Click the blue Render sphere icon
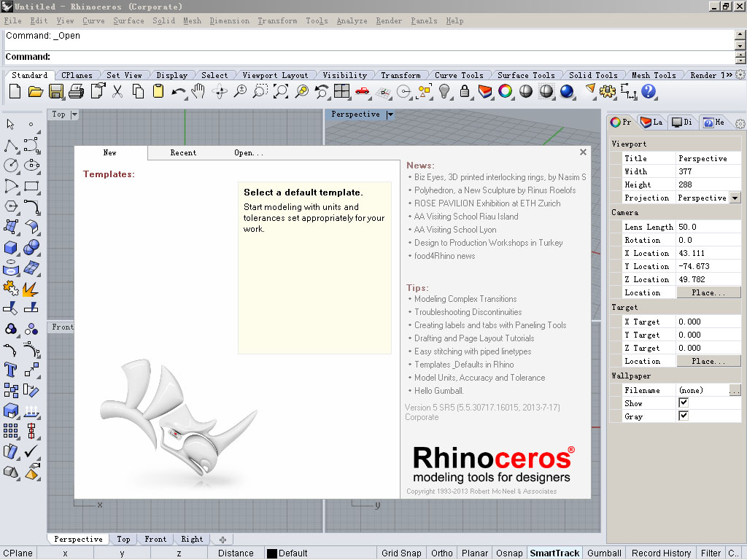The width and height of the screenshot is (747, 560). 566,91
